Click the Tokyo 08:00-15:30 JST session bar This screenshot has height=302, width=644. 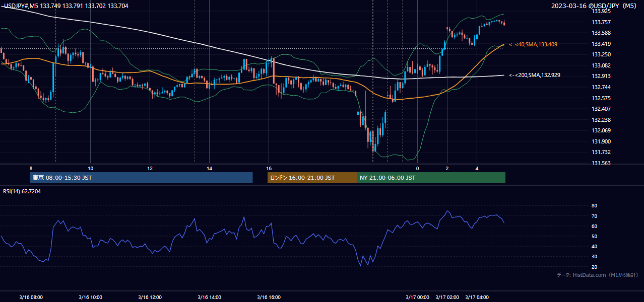click(x=141, y=178)
